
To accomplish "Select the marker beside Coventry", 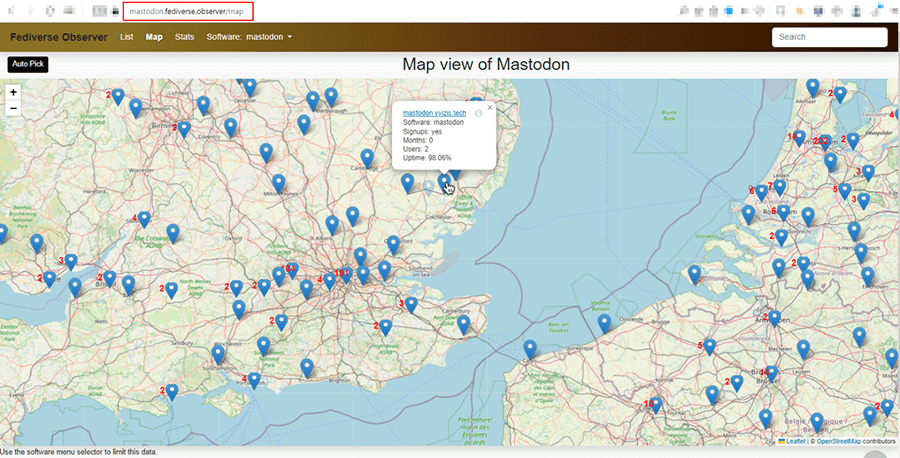I will [230, 127].
